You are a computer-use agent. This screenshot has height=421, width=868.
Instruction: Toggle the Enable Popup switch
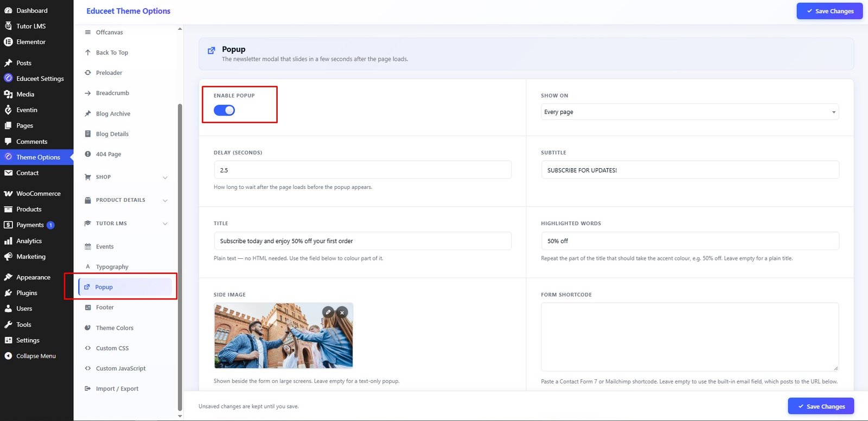coord(224,110)
